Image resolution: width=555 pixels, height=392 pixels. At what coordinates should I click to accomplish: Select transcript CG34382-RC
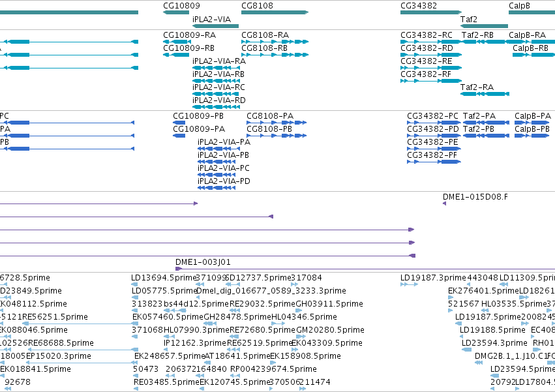(427, 35)
